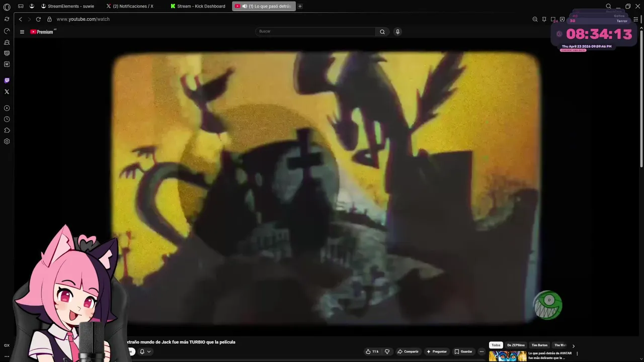
Task: Open the AVATAR recommended video thumbnail
Action: 508,356
